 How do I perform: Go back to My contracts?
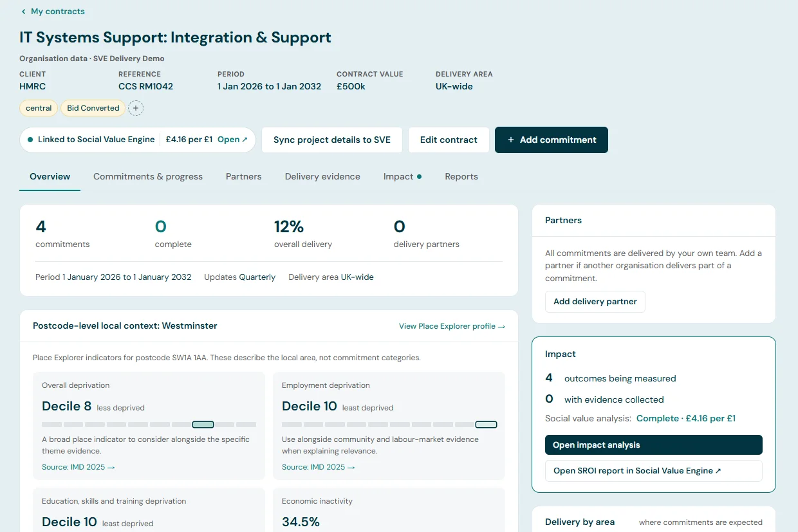pos(53,12)
